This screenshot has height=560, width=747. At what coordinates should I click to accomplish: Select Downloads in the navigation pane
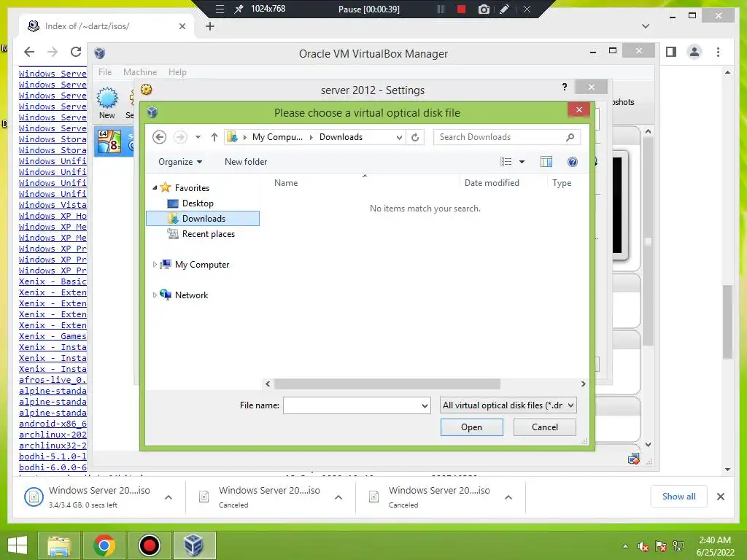pyautogui.click(x=203, y=219)
